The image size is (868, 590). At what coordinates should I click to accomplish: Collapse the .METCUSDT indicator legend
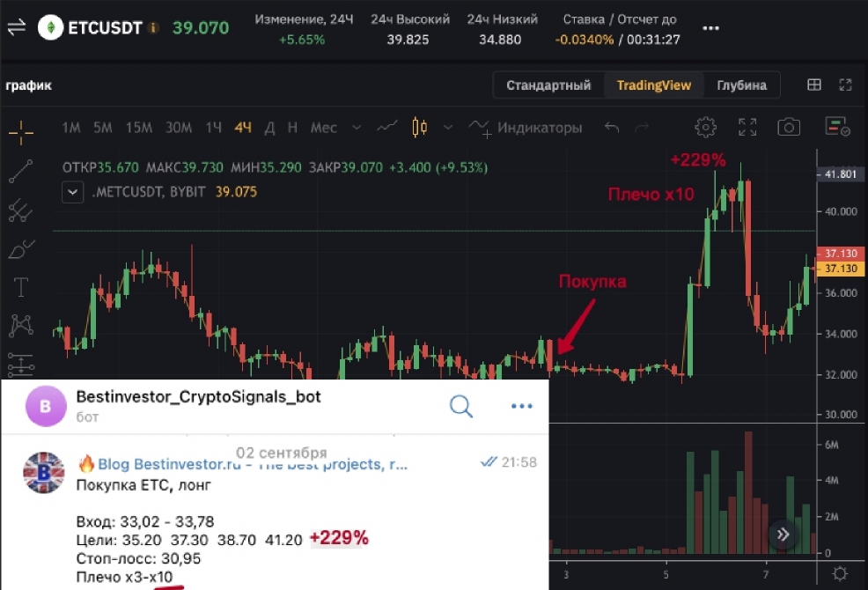pyautogui.click(x=72, y=192)
